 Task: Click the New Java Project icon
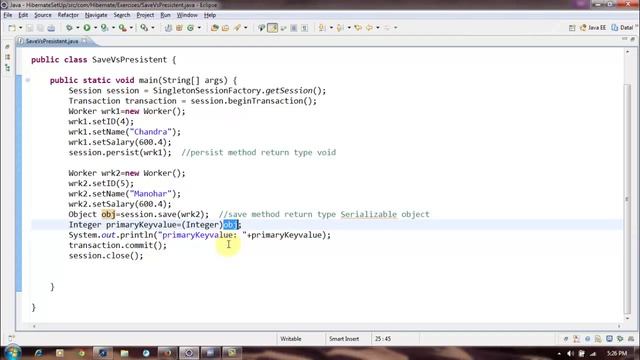point(168,28)
